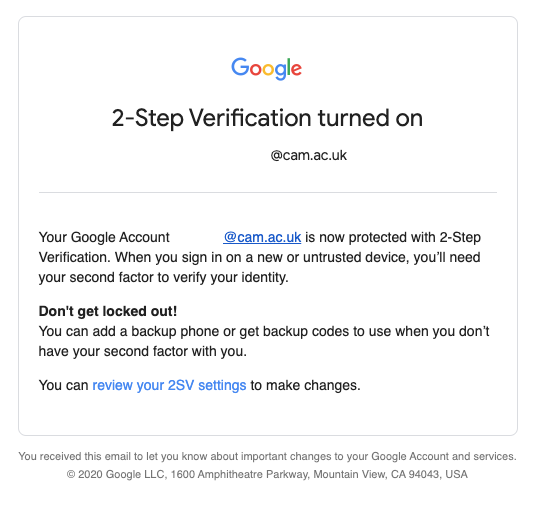The height and width of the screenshot is (505, 535).
Task: Click the sentence about backup phone and codes
Action: point(264,331)
